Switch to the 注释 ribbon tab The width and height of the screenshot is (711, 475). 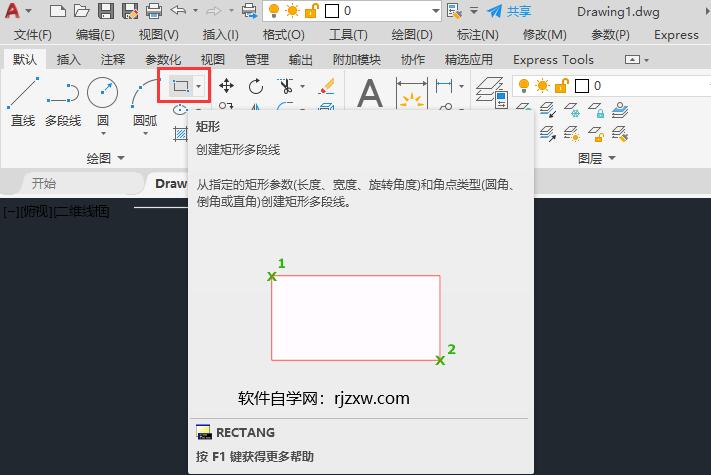click(113, 59)
